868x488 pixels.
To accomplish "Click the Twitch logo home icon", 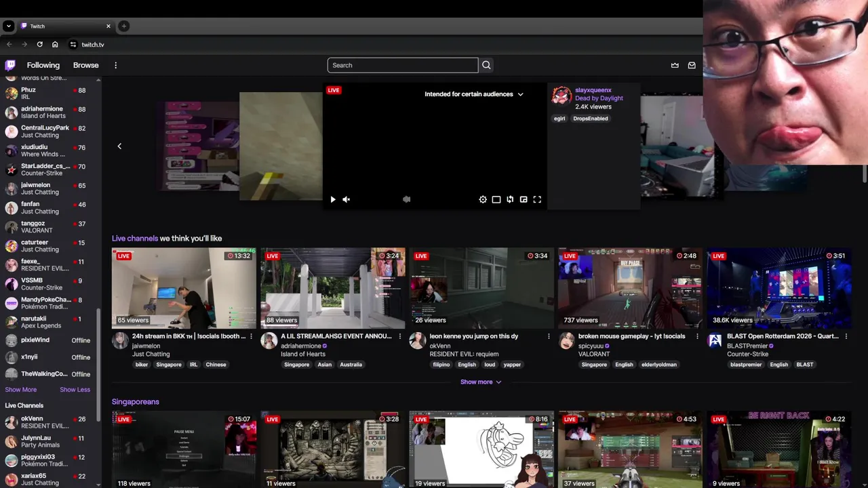I will click(x=10, y=65).
